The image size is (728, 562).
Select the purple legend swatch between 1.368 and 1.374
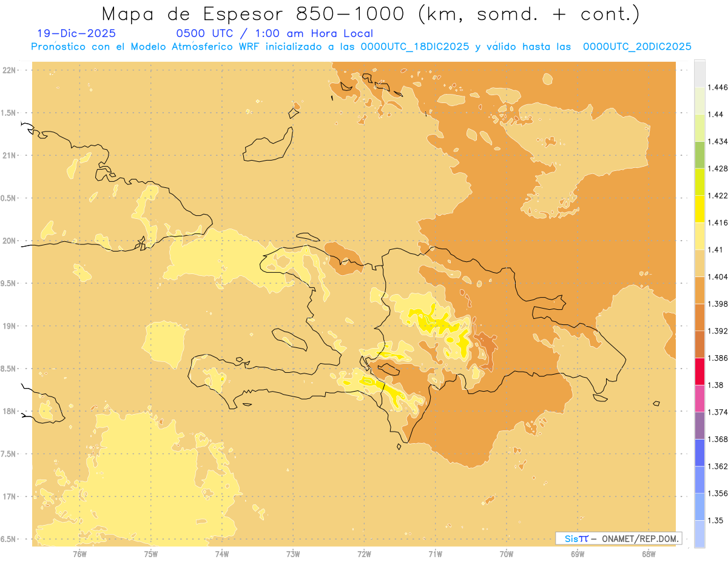pos(699,426)
